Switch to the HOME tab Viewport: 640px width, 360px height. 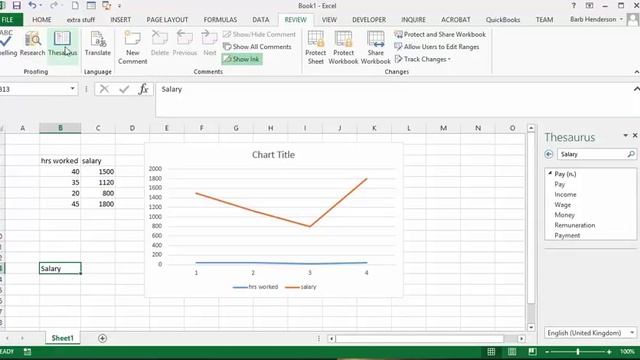click(42, 20)
